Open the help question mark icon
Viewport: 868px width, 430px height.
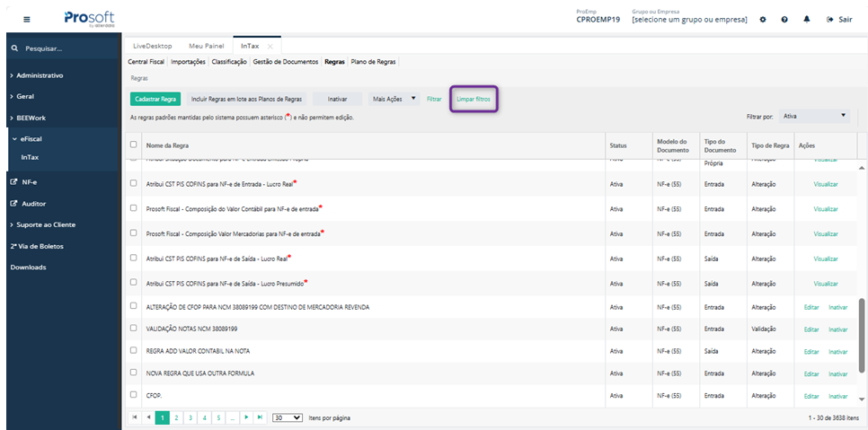pos(784,19)
